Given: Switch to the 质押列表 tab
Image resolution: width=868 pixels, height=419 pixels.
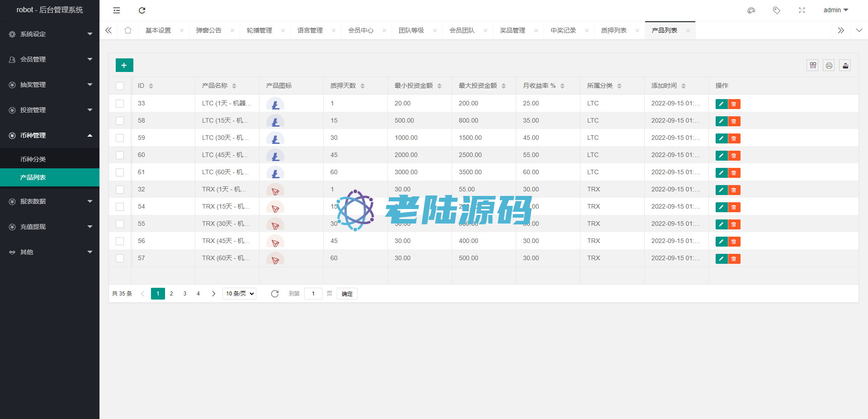Looking at the screenshot, I should (613, 30).
